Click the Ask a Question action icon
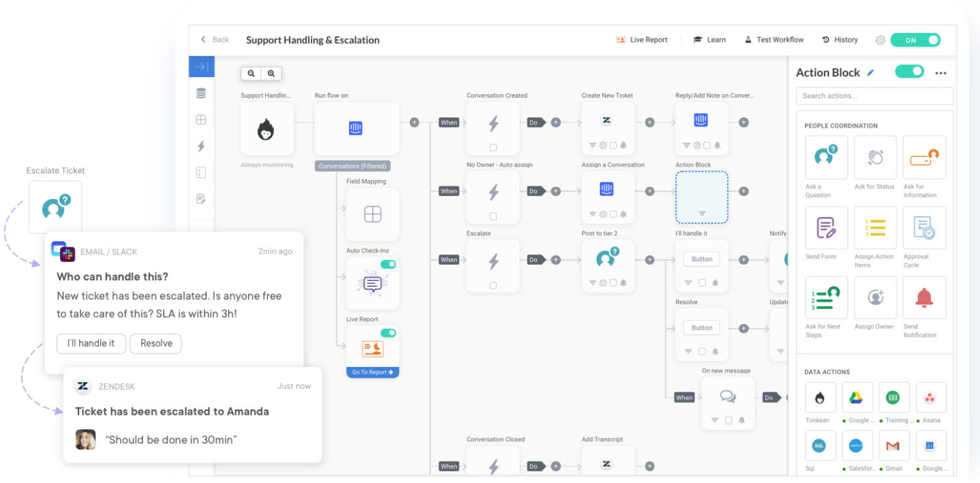 click(x=826, y=158)
